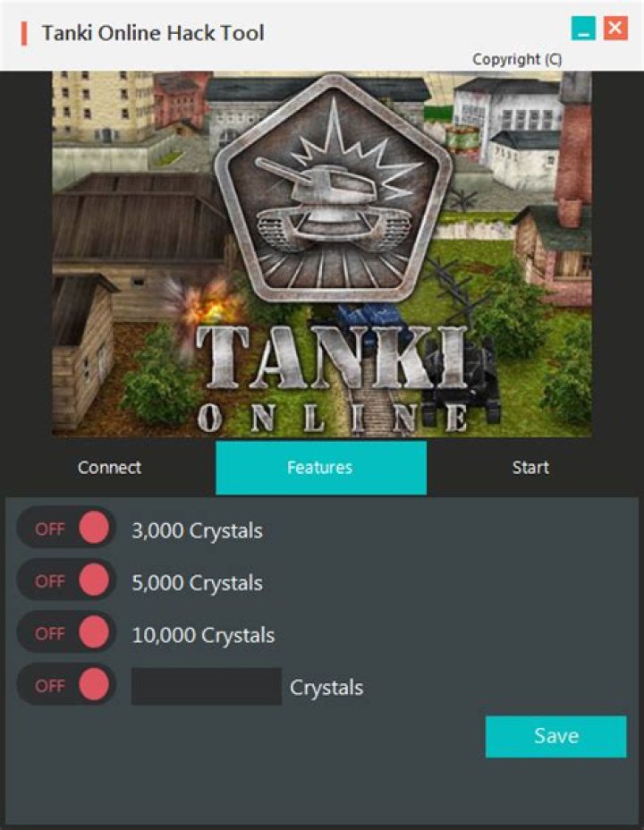644x830 pixels.
Task: Click the 3,000 Crystals label
Action: click(x=197, y=530)
